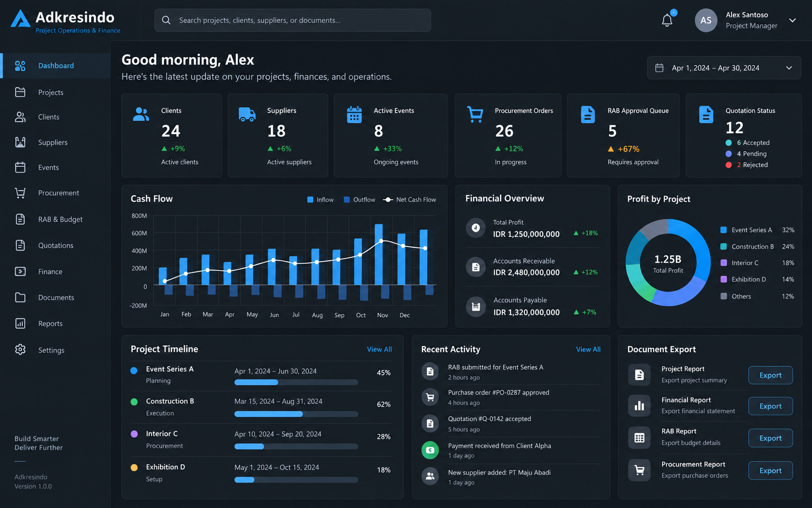Open Procurement in the sidebar
This screenshot has width=812, height=508.
tap(55, 193)
